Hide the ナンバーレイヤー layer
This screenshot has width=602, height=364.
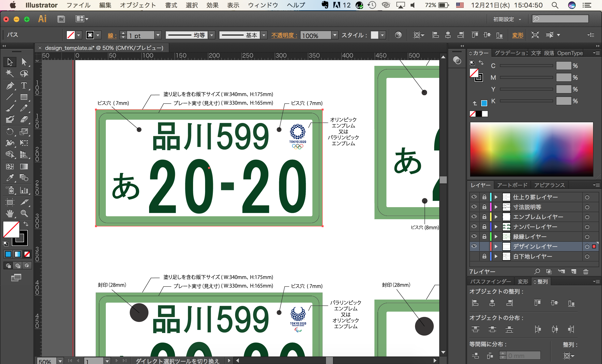point(474,226)
